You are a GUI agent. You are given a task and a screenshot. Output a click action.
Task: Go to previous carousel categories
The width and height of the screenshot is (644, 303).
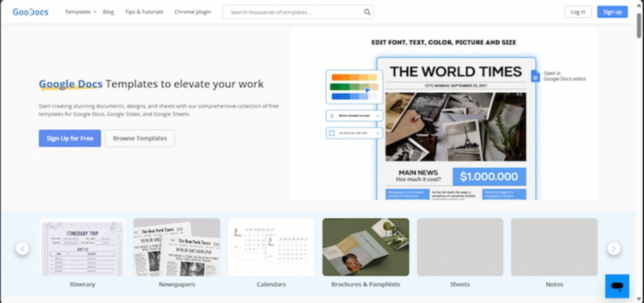coord(23,249)
